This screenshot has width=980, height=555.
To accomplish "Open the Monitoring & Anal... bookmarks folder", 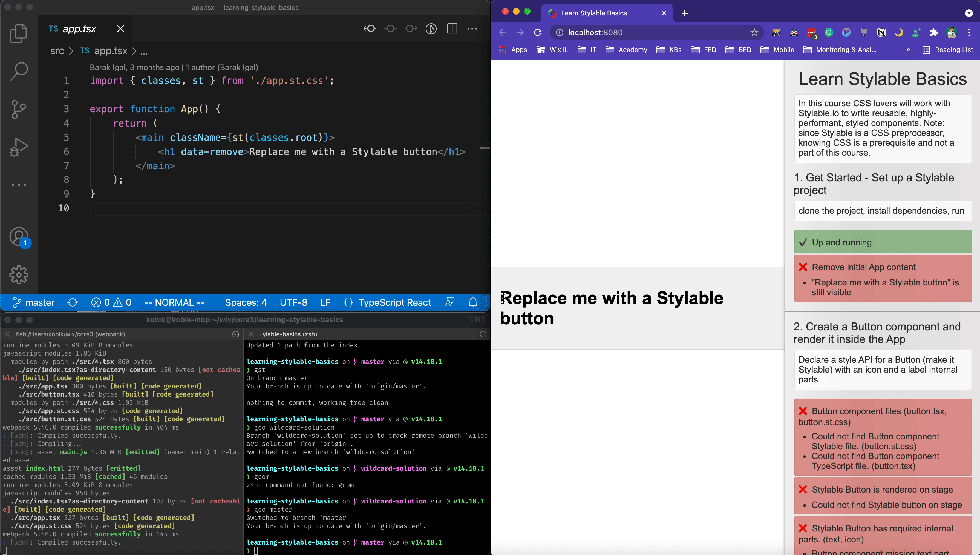I will pos(840,50).
